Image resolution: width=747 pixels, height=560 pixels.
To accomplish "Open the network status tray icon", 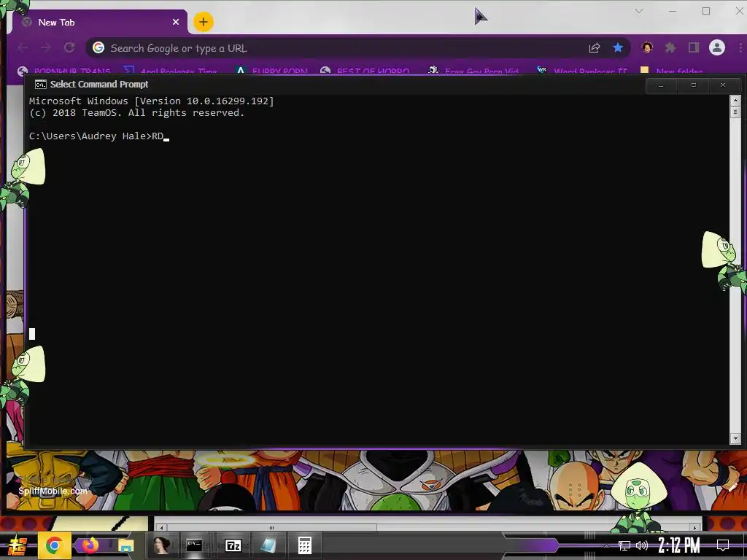I will tap(624, 545).
